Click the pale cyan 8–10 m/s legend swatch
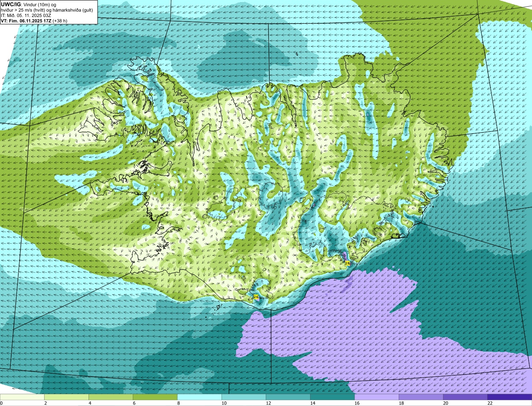Image resolution: width=532 pixels, height=406 pixels. pos(199,397)
